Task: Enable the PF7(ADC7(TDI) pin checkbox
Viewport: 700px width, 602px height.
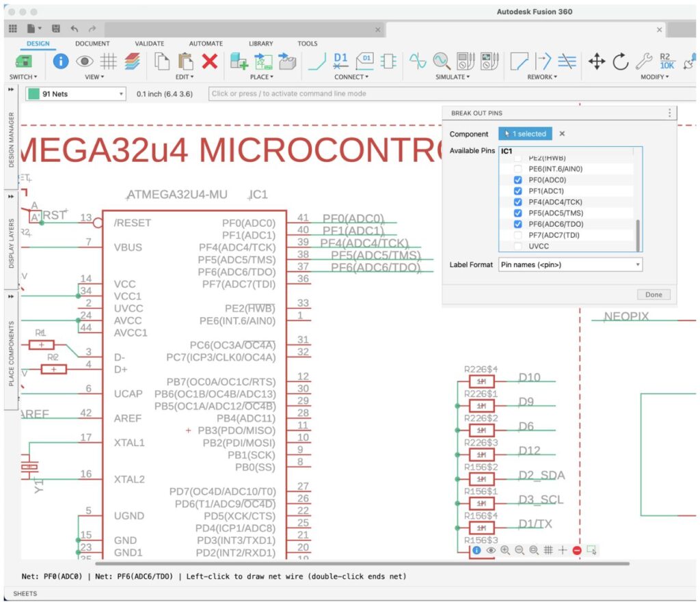Action: pyautogui.click(x=518, y=235)
